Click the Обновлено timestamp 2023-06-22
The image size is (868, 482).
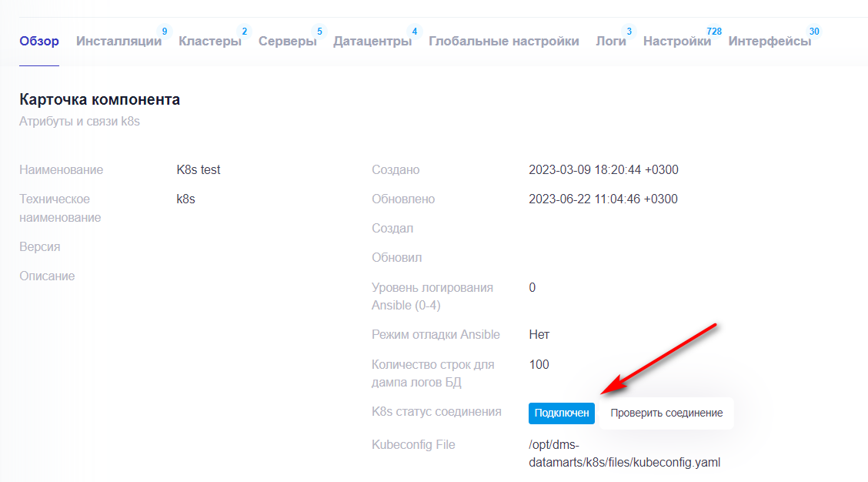coord(603,199)
